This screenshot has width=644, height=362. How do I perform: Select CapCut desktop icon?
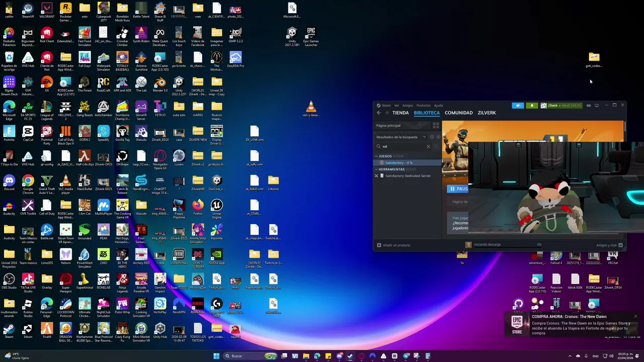point(28,133)
